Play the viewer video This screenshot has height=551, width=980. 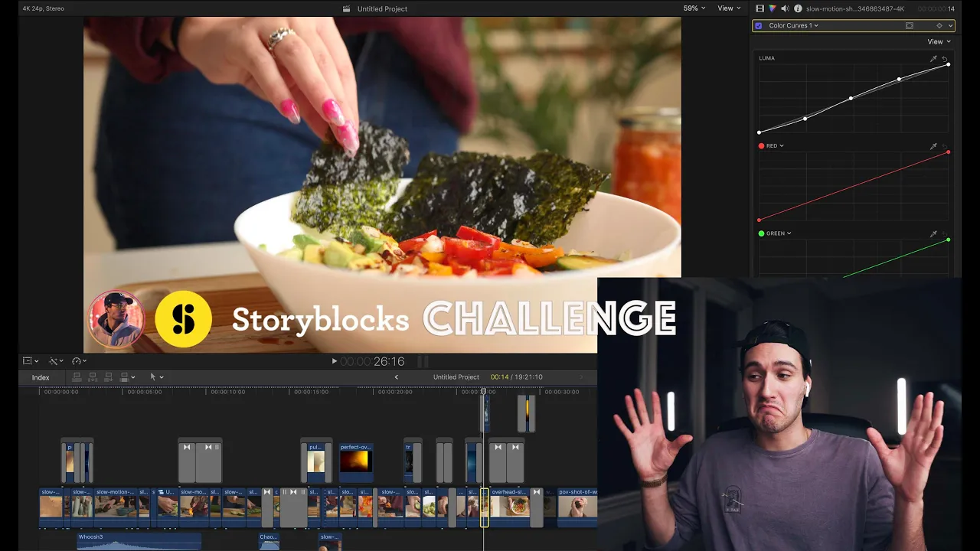click(x=334, y=361)
